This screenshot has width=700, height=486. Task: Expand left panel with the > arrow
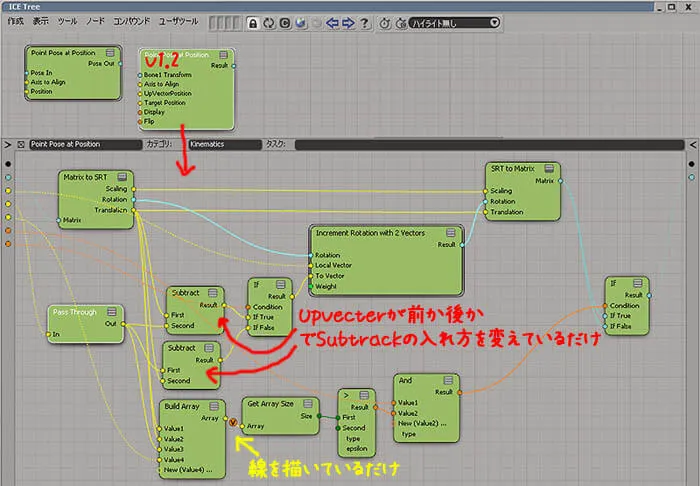click(7, 145)
